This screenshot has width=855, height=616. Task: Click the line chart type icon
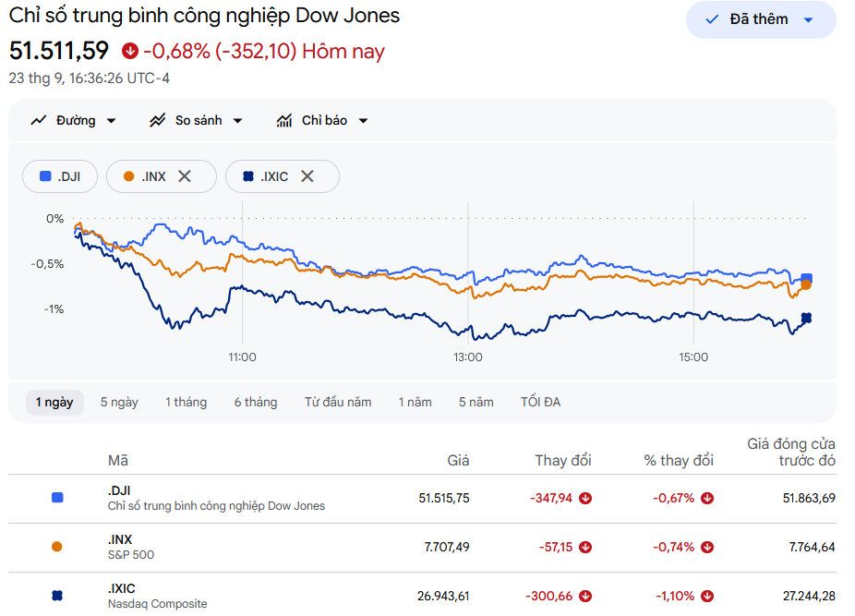point(38,120)
